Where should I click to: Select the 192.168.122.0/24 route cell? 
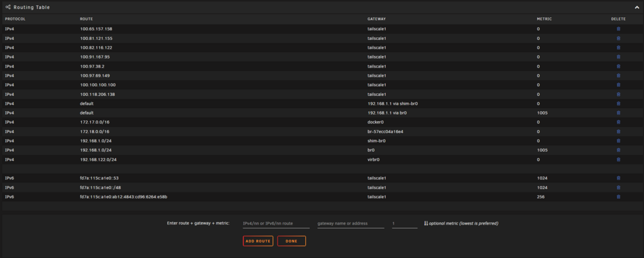98,160
